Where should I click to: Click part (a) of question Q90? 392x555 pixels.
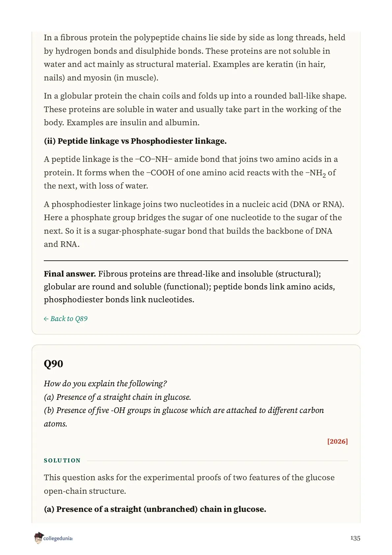click(118, 397)
